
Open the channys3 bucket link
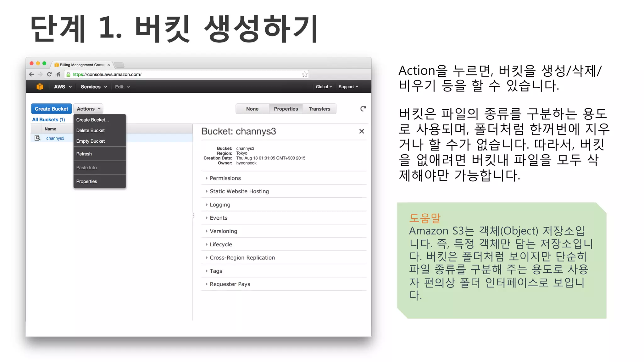point(55,138)
